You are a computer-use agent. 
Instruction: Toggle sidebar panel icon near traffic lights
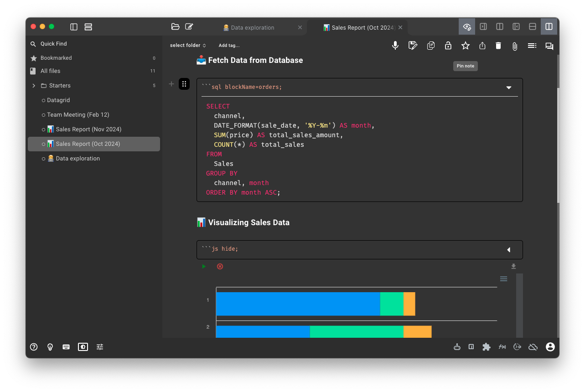coord(74,27)
